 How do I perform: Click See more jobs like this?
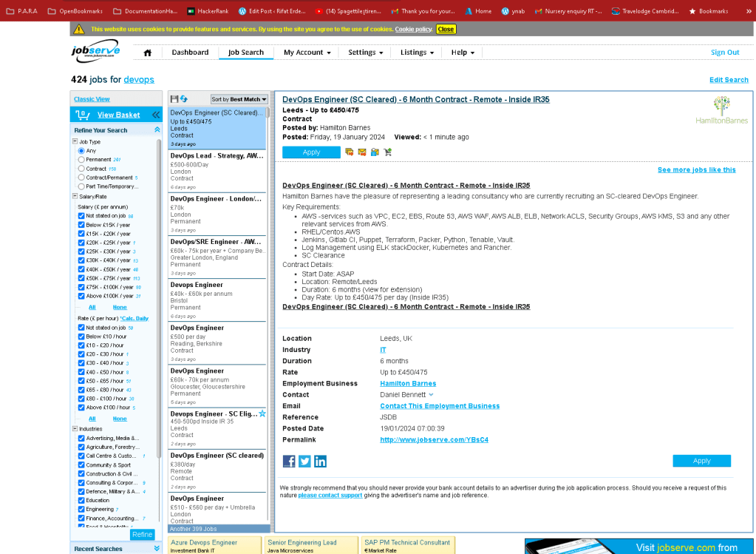[x=697, y=170]
